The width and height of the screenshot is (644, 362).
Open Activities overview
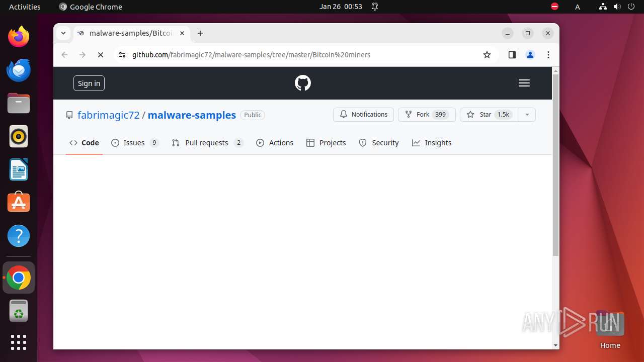[25, 7]
